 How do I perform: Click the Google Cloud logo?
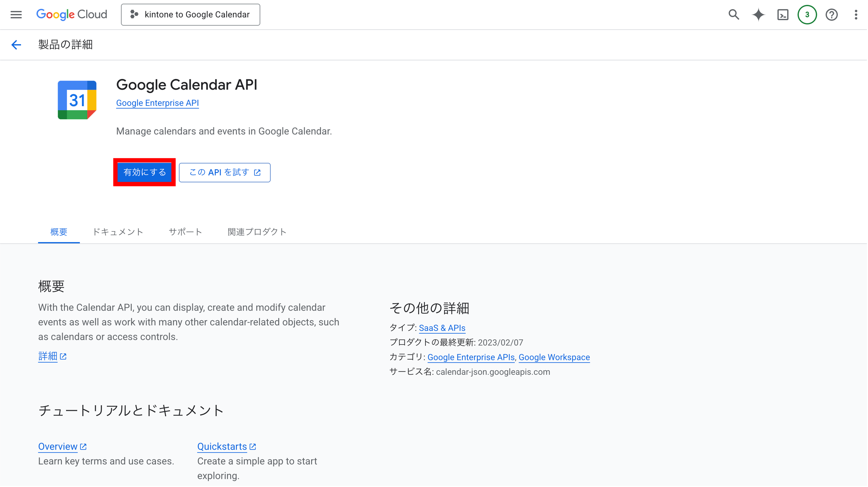72,15
